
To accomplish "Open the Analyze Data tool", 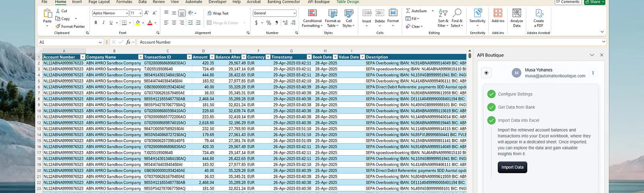I will click(517, 18).
